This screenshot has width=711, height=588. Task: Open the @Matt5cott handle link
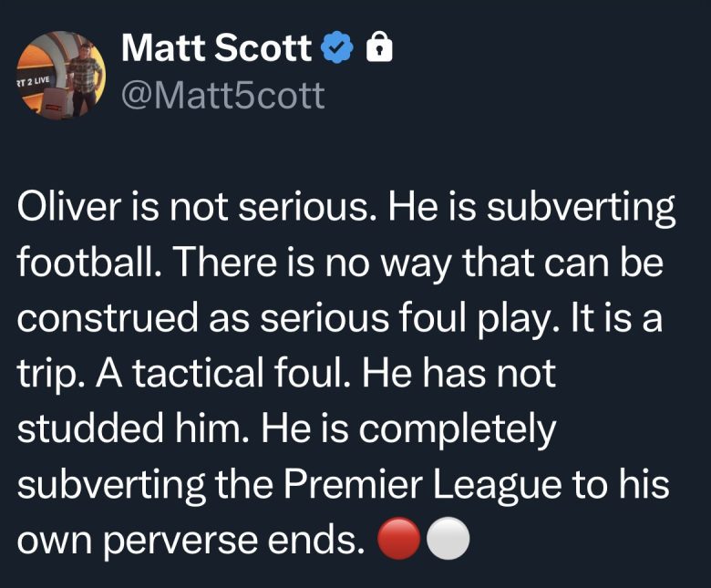(x=222, y=94)
